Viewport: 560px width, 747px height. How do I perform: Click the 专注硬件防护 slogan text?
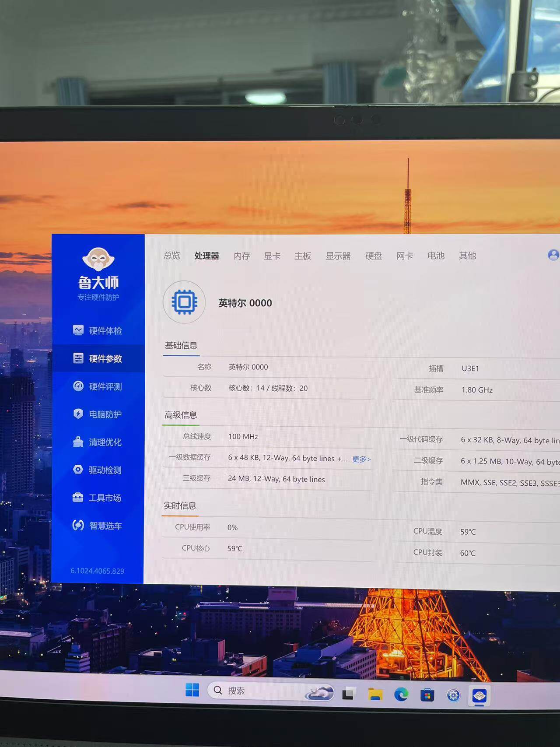click(x=98, y=298)
